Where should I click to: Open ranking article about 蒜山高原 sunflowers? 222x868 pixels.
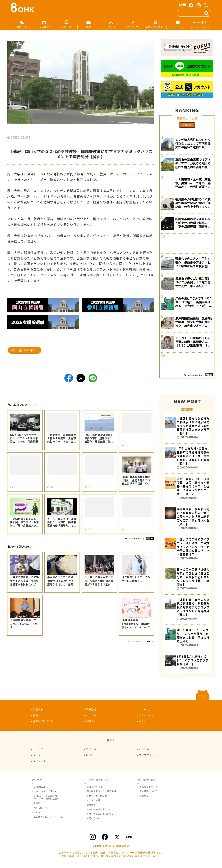click(x=187, y=163)
